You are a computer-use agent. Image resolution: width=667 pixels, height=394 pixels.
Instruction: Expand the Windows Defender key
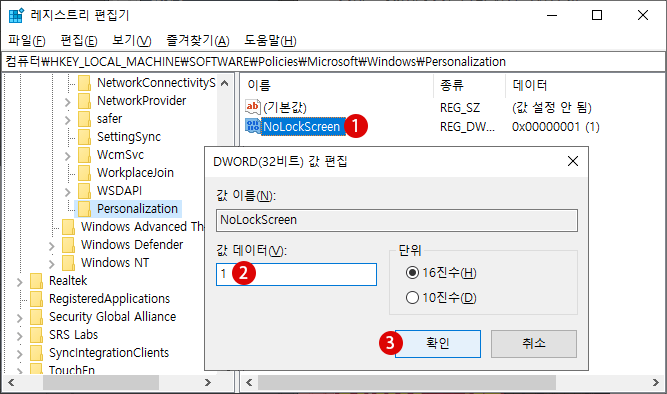point(51,246)
